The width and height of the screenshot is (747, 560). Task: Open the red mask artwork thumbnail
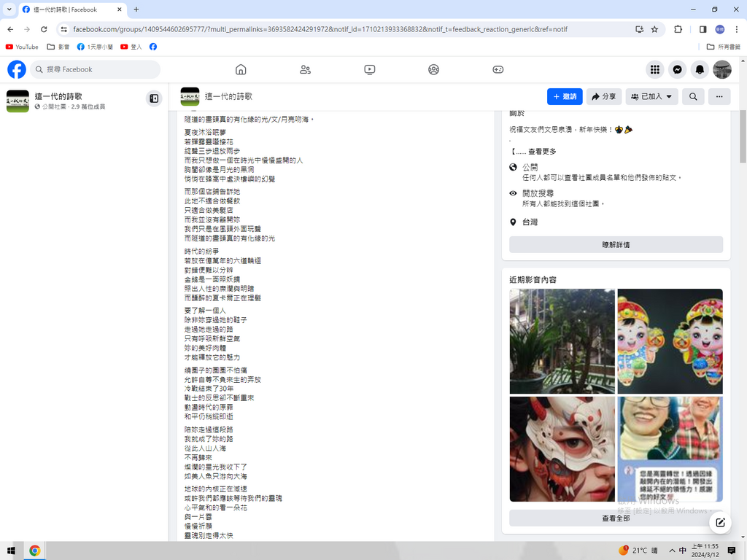tap(562, 449)
